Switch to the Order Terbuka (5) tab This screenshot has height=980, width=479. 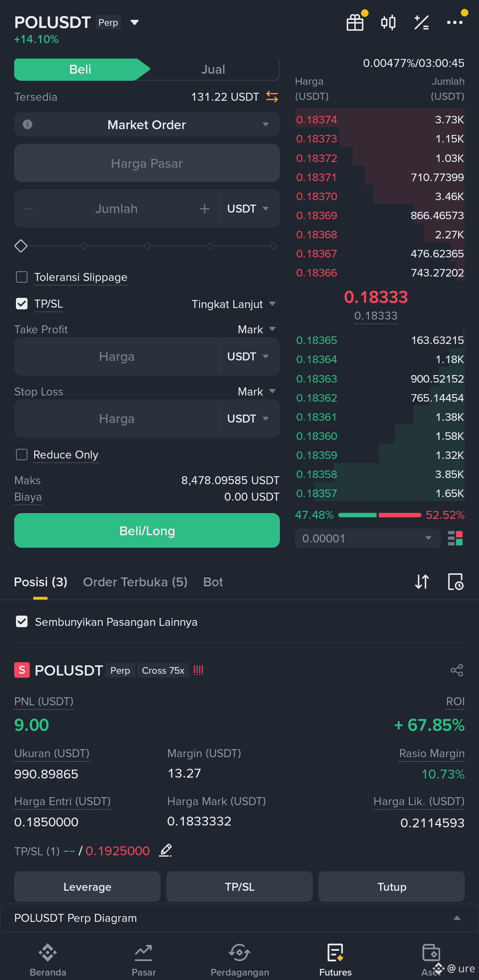pyautogui.click(x=135, y=582)
